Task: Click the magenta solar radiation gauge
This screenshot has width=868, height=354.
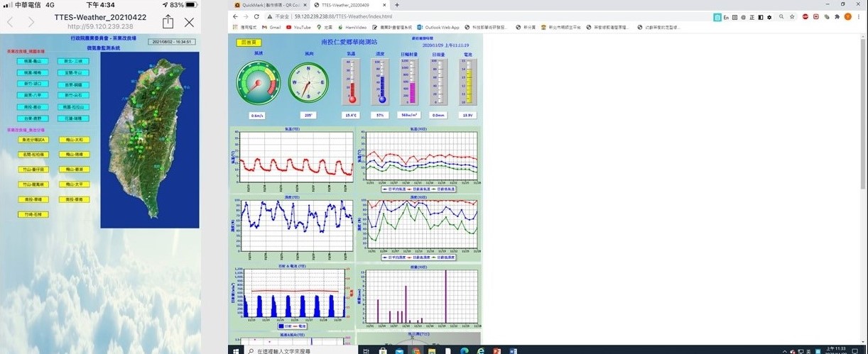Action: (x=410, y=81)
